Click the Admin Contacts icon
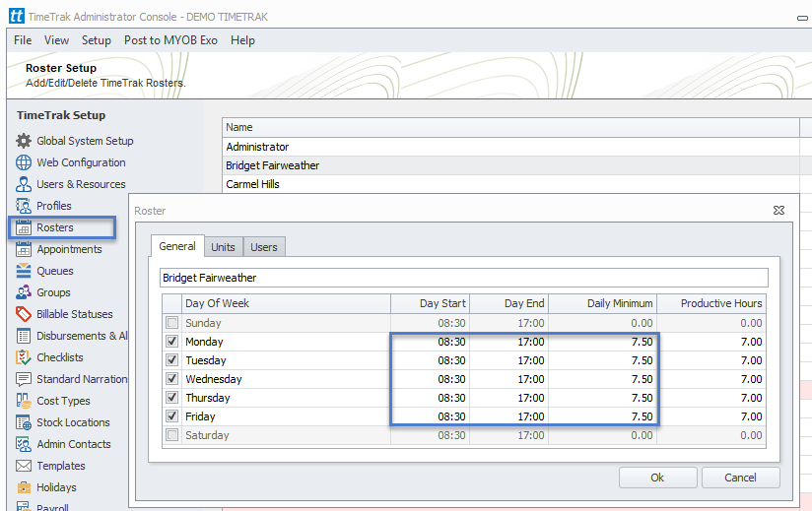 [24, 444]
